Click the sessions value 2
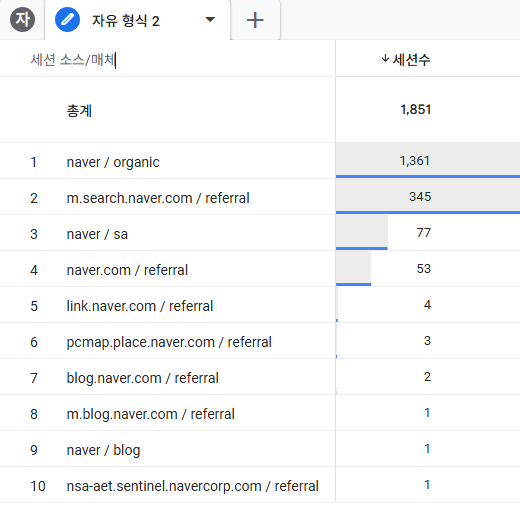Image resolution: width=520 pixels, height=509 pixels. tap(427, 377)
